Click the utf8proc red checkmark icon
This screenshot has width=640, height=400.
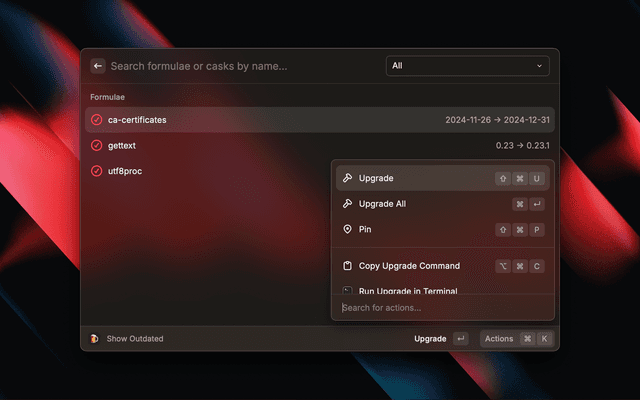point(97,171)
